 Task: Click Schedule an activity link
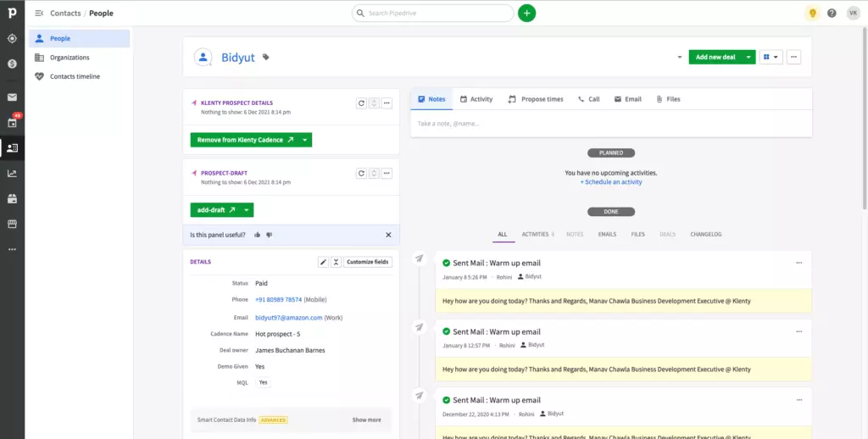click(x=611, y=182)
